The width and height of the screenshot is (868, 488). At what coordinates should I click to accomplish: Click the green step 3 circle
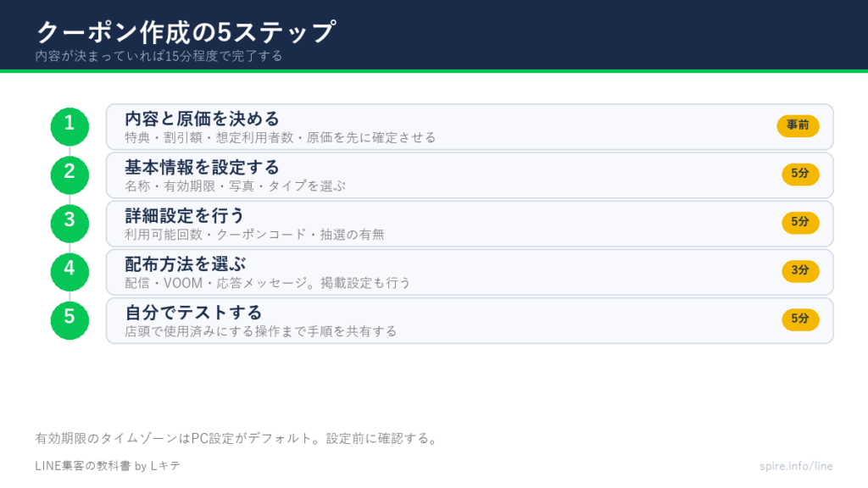[x=70, y=224]
